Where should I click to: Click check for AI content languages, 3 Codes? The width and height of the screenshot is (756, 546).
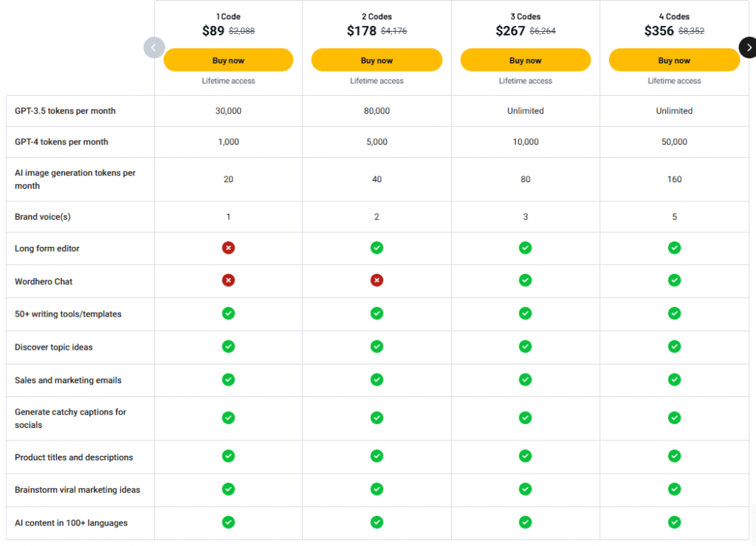[525, 522]
